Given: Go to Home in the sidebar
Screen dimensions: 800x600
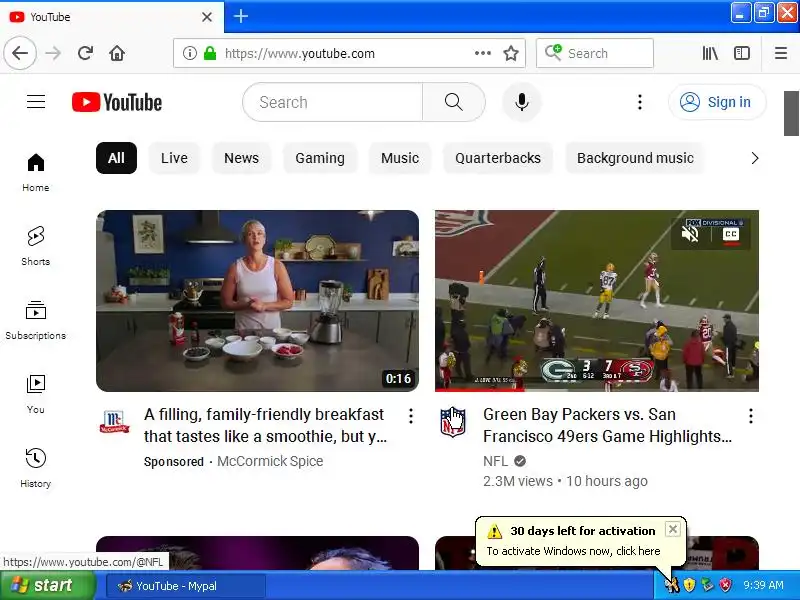Looking at the screenshot, I should point(36,172).
